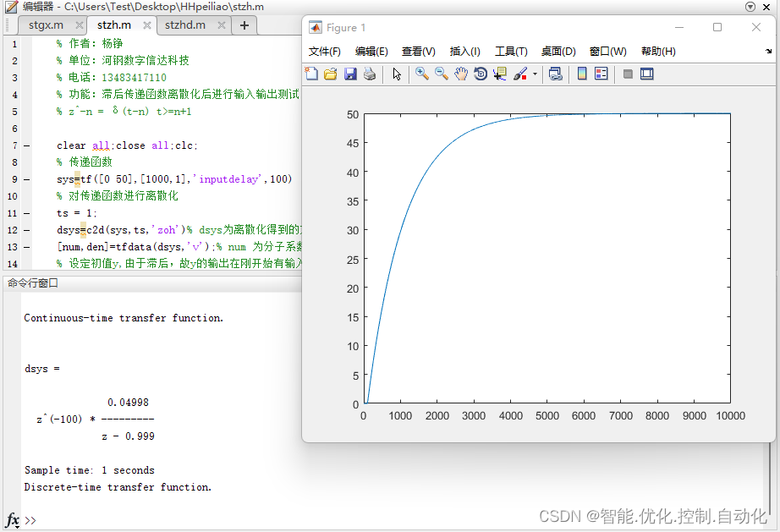Dock Figure 1 using the corner arrow
This screenshot has height=532, width=780.
click(x=768, y=52)
